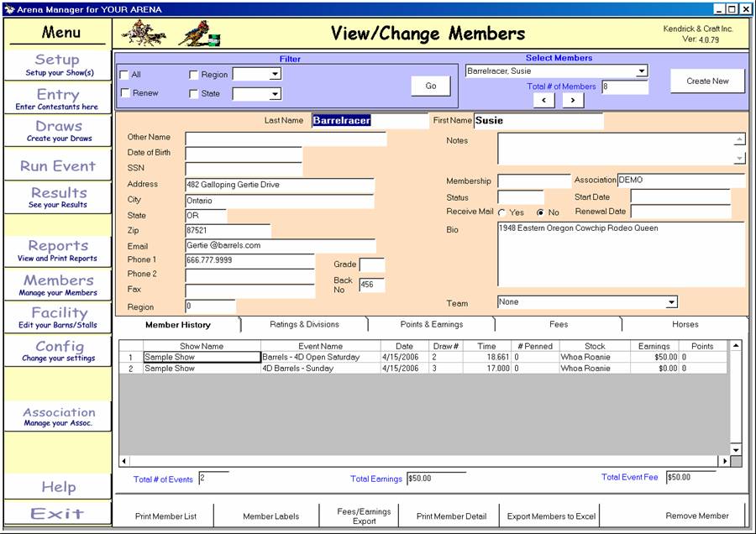Open the Team dropdown showing None
This screenshot has height=534, width=756.
671,302
